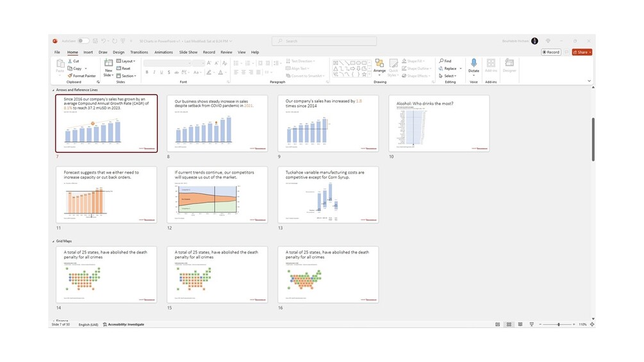This screenshot has height=362, width=644.
Task: Open Quick Styles gallery
Action: click(393, 68)
